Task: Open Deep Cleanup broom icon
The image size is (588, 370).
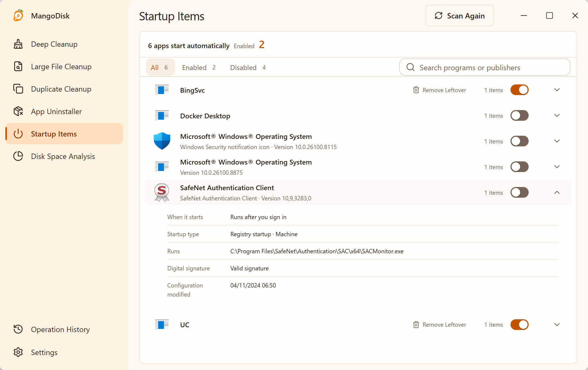Action: [18, 44]
